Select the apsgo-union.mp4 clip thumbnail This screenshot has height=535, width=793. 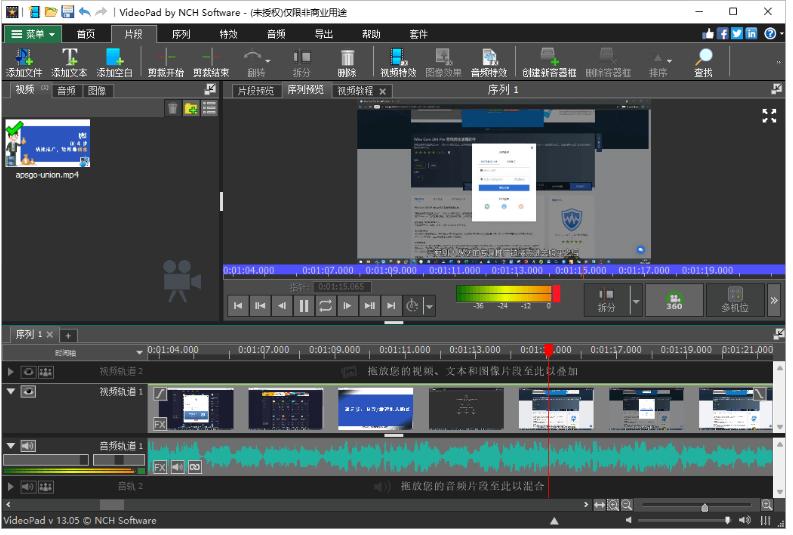47,143
